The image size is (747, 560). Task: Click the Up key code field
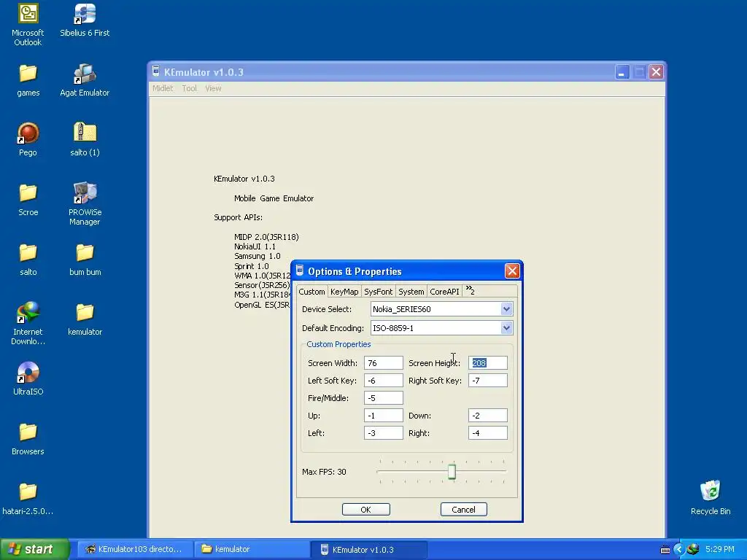click(384, 415)
